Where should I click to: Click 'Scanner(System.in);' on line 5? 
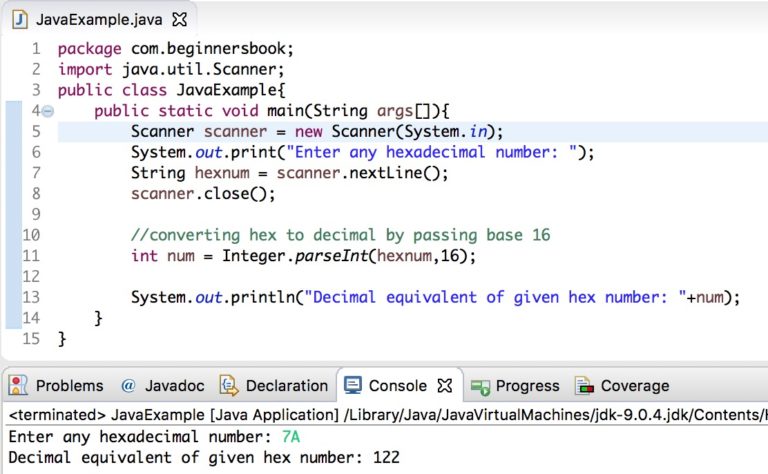coord(417,132)
